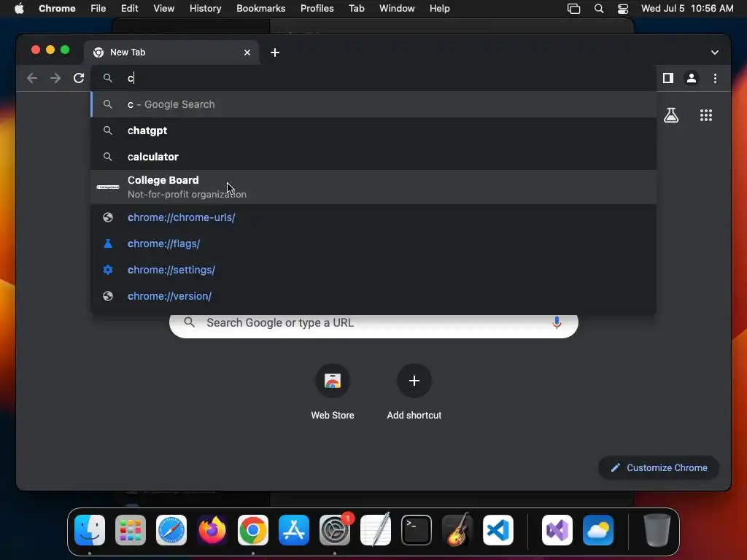This screenshot has height=560, width=747.
Task: Open the Google apps grid
Action: [x=705, y=114]
